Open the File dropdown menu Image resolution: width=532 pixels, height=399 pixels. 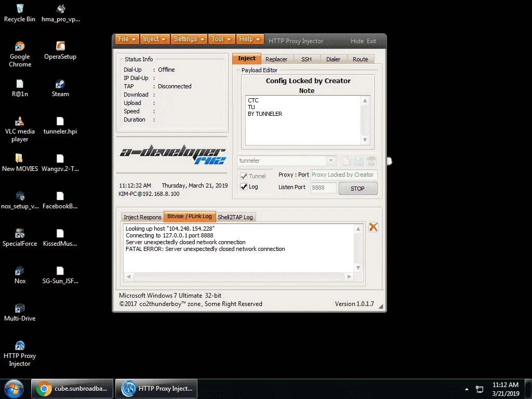127,39
